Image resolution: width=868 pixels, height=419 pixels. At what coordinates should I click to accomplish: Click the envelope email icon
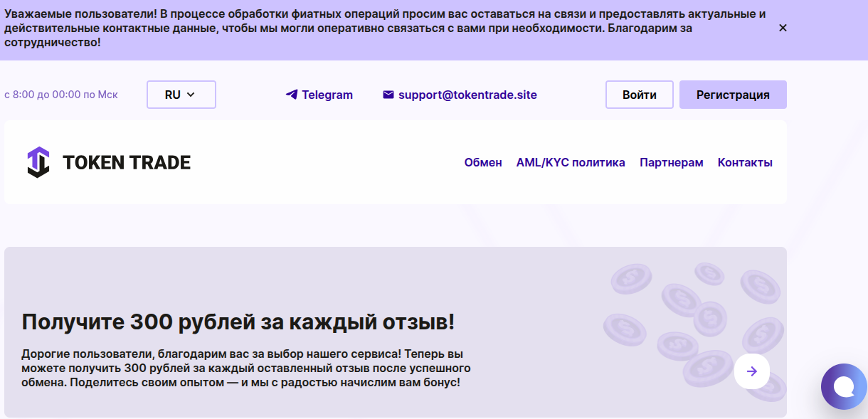tap(388, 95)
